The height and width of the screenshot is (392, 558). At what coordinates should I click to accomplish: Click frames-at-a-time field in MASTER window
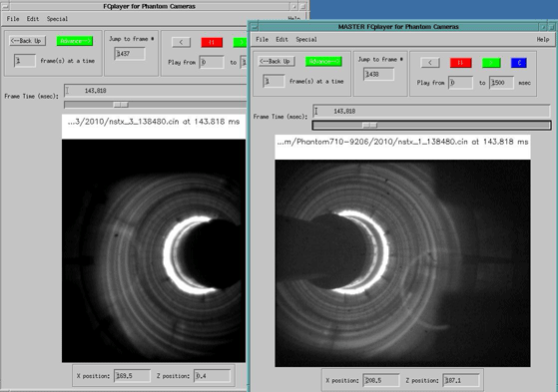[x=274, y=81]
